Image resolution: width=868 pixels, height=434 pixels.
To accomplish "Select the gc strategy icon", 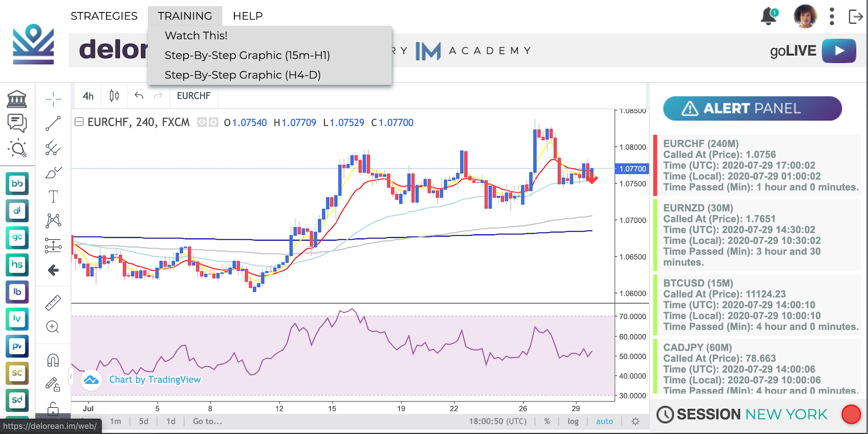I will 17,237.
